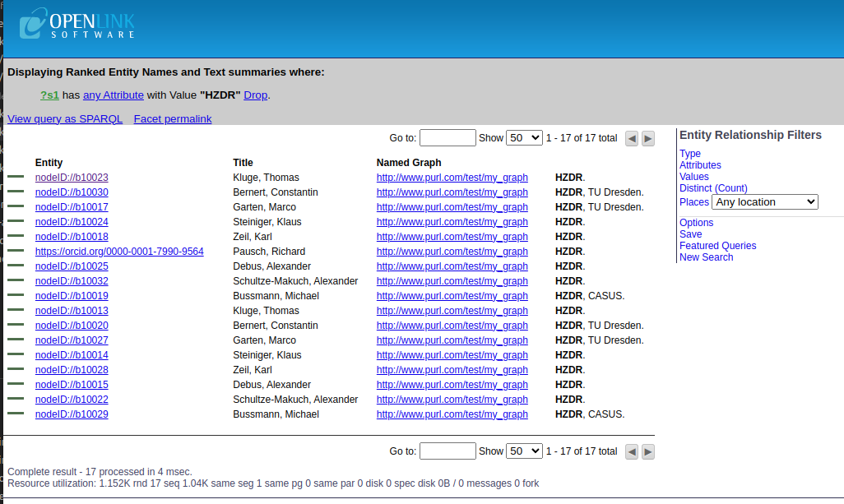
Task: Click the dash icon beside nodeID://b10029
Action: 16,414
